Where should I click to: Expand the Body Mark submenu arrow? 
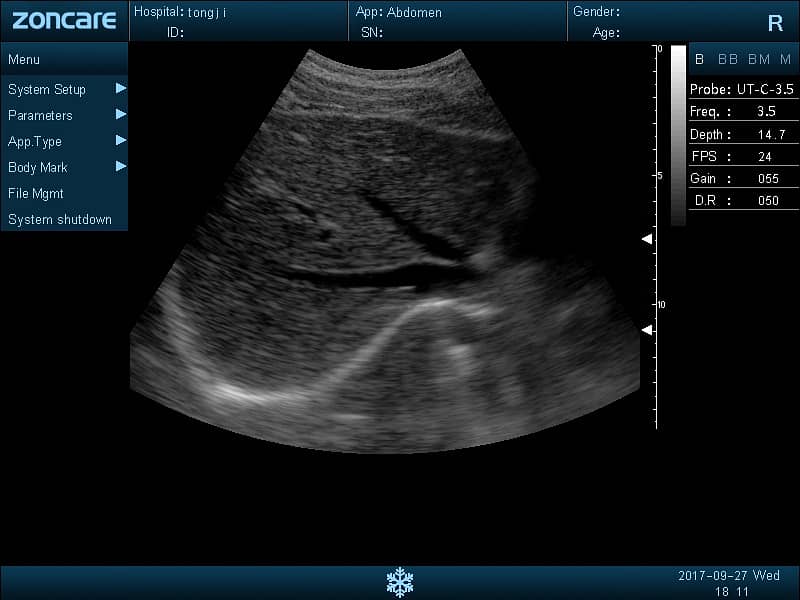coord(121,166)
